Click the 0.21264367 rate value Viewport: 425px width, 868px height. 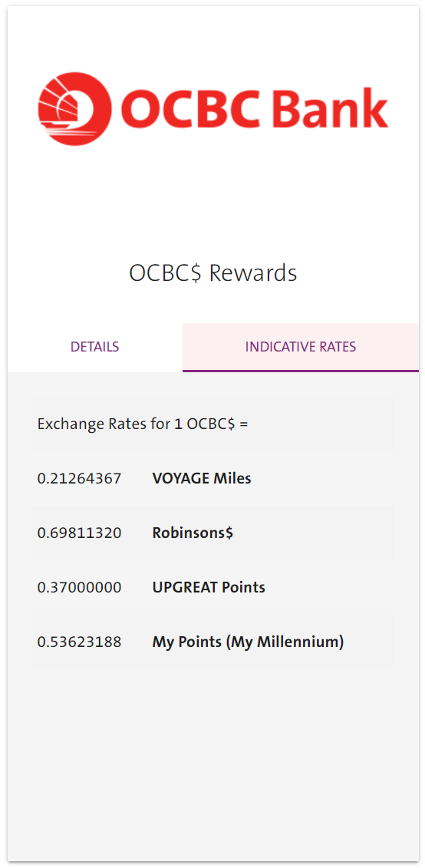79,478
